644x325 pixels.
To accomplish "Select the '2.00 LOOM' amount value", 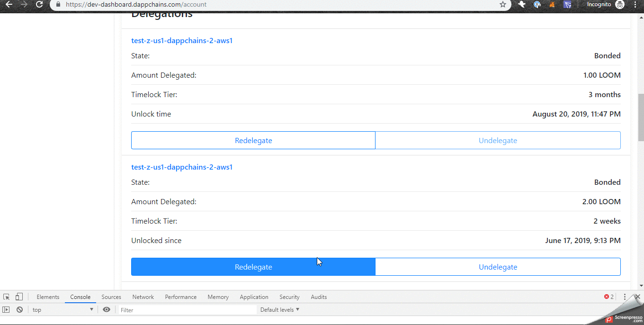I will 601,202.
